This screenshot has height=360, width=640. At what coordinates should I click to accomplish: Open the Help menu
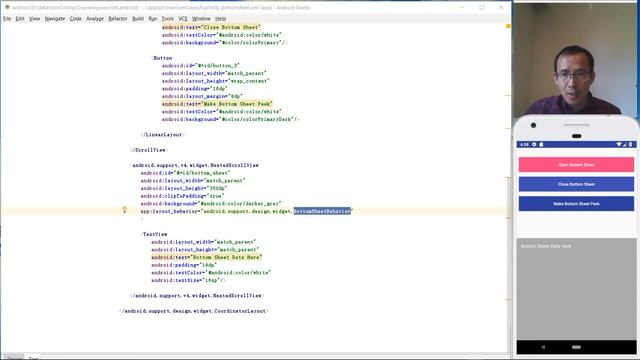[x=220, y=19]
